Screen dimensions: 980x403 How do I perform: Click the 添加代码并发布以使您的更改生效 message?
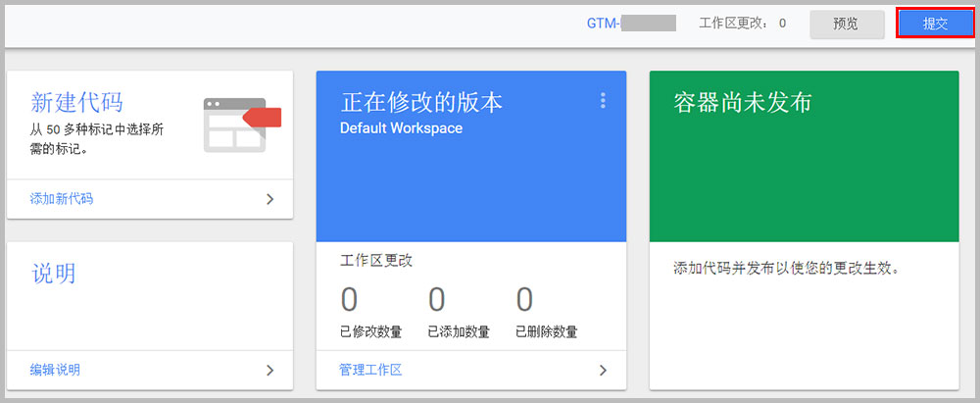coord(786,269)
